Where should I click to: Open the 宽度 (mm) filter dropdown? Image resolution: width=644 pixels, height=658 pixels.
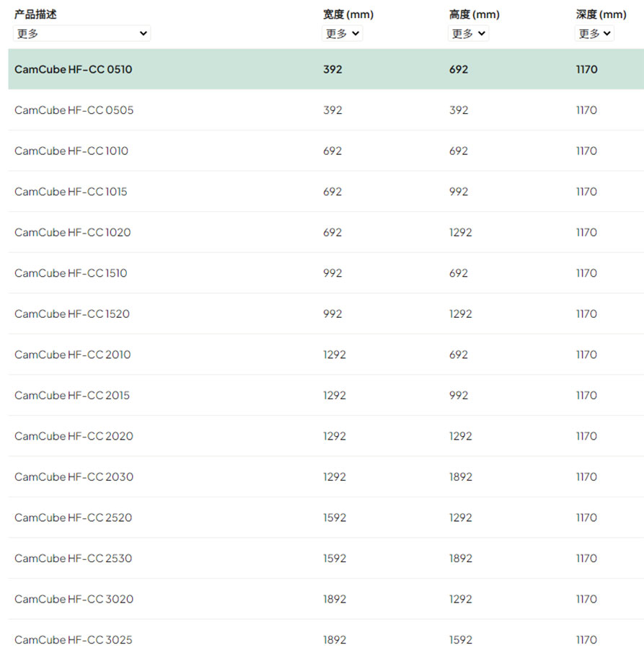point(342,34)
